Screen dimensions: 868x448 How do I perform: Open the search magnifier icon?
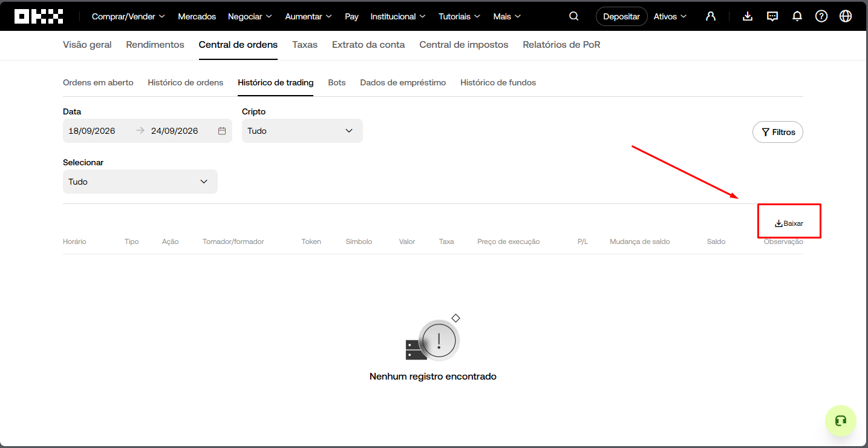[x=574, y=16]
